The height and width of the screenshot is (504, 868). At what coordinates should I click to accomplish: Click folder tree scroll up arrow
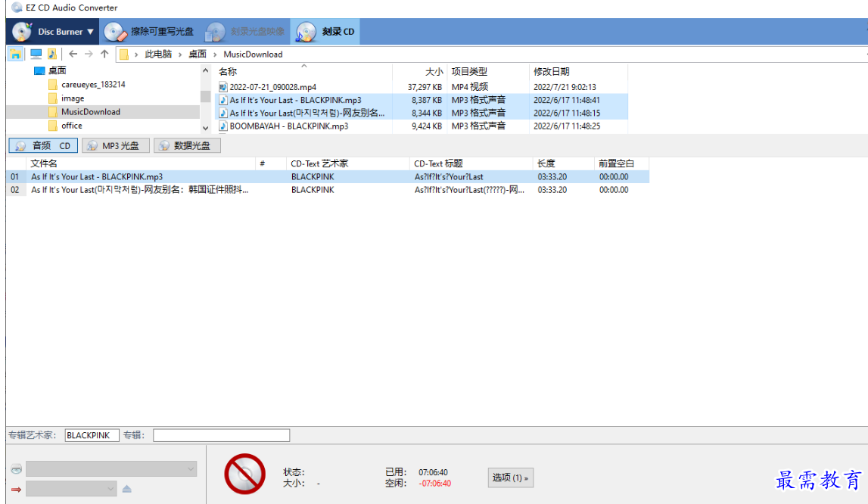205,70
